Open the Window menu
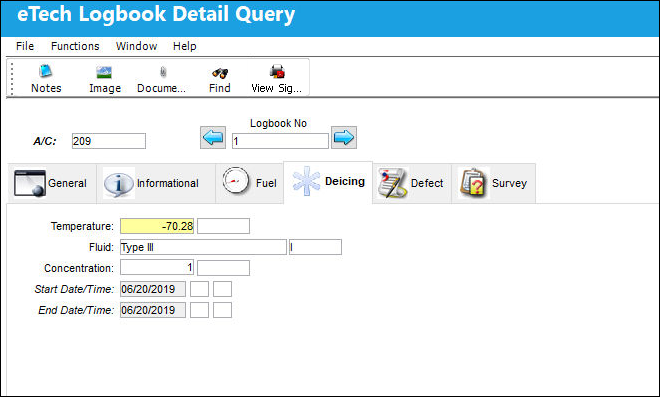Viewport: 660px width, 397px height. (x=136, y=46)
